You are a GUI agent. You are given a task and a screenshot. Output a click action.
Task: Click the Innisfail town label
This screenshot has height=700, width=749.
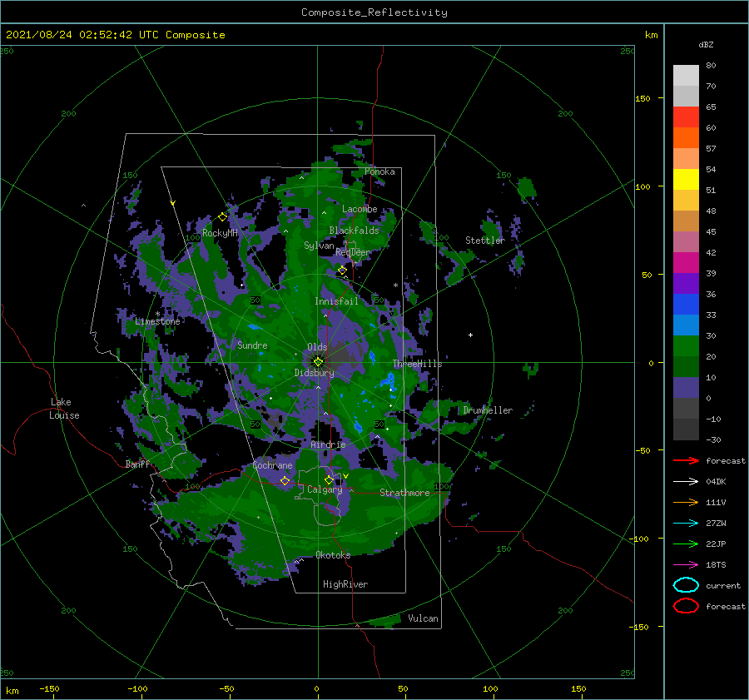coord(336,301)
